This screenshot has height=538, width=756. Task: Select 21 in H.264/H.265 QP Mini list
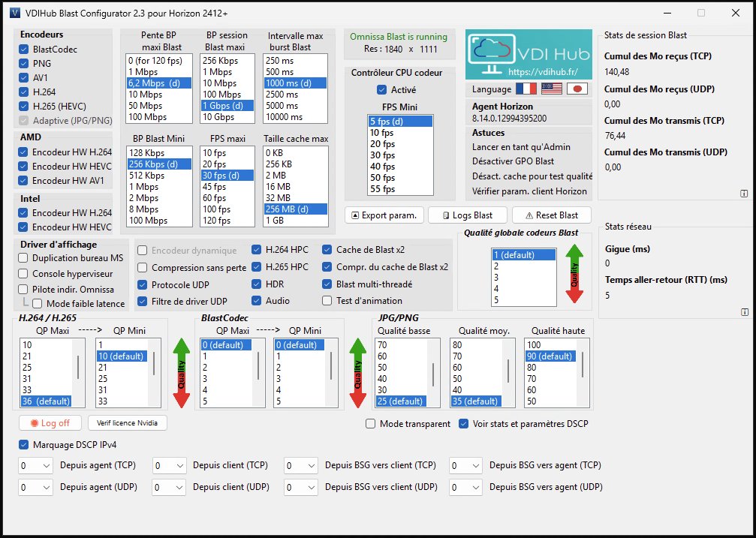pyautogui.click(x=122, y=368)
